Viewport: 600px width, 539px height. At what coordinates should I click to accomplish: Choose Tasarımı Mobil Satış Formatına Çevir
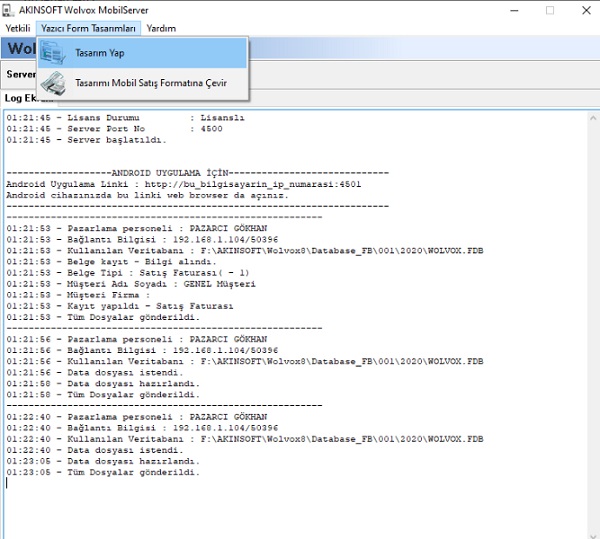[142, 83]
